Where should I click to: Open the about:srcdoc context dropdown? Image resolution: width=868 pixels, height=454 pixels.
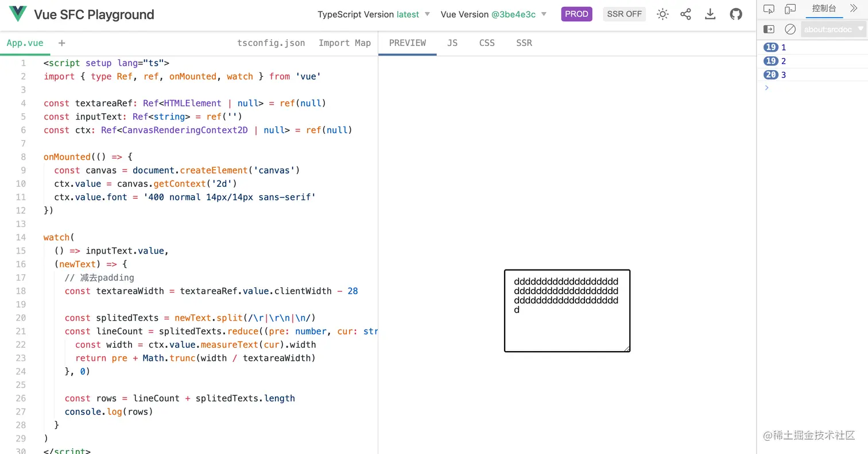click(x=833, y=29)
